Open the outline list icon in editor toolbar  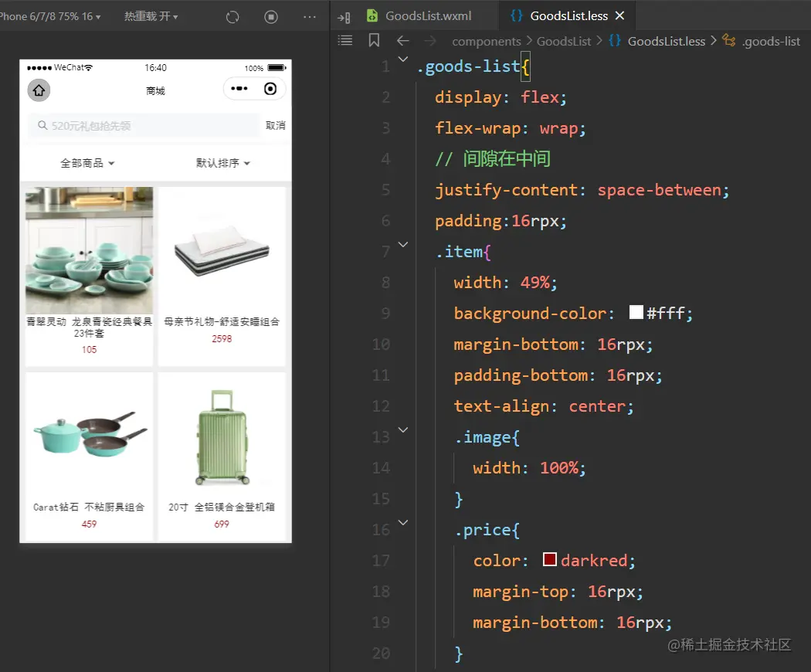pyautogui.click(x=345, y=40)
